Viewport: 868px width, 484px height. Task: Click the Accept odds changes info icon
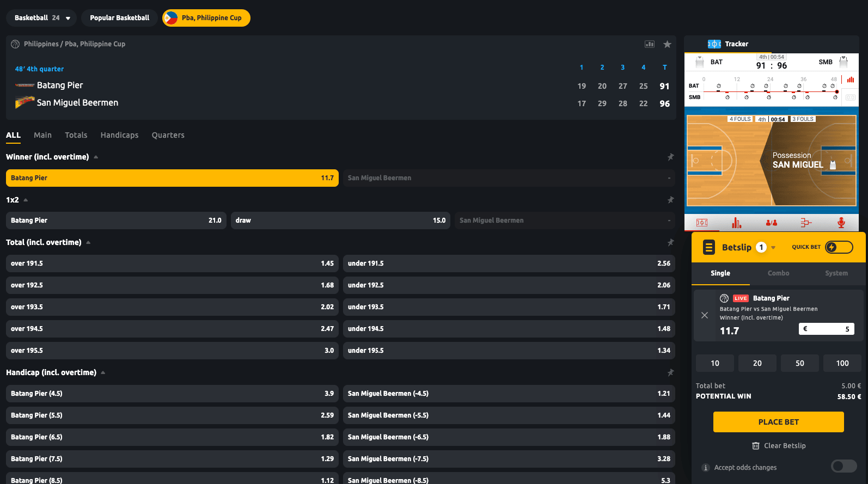[706, 468]
